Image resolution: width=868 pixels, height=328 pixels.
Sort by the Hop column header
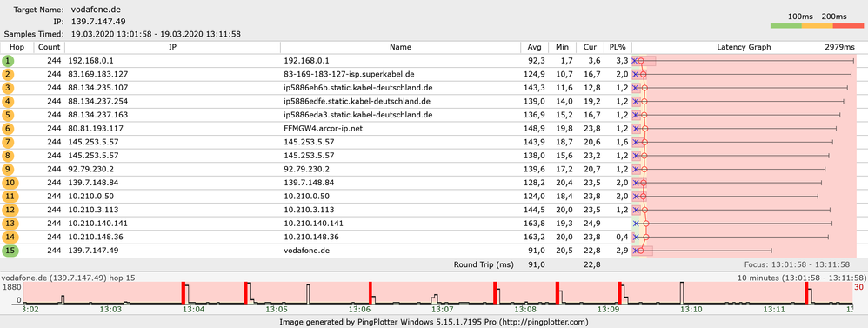(x=17, y=48)
